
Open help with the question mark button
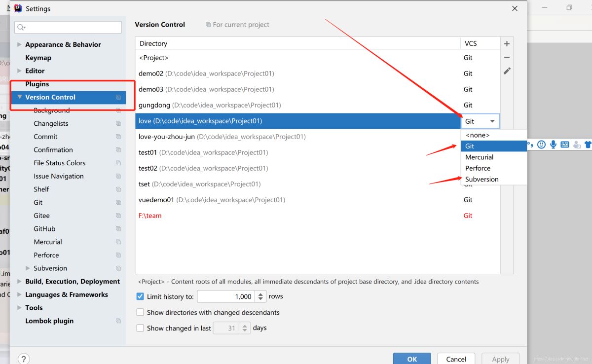(x=24, y=359)
